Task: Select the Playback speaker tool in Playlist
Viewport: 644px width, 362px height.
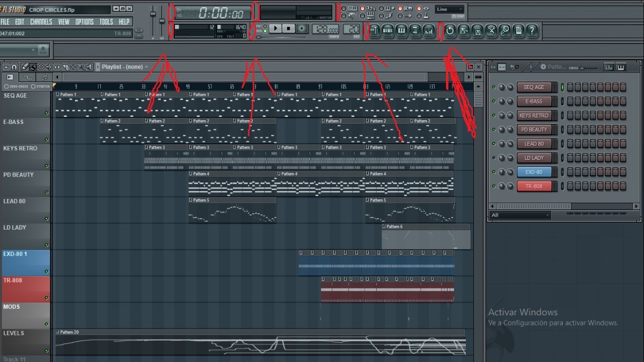Action: (x=89, y=67)
